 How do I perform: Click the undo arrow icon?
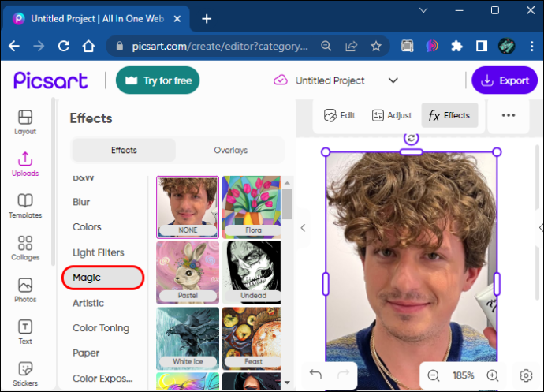[x=315, y=374]
